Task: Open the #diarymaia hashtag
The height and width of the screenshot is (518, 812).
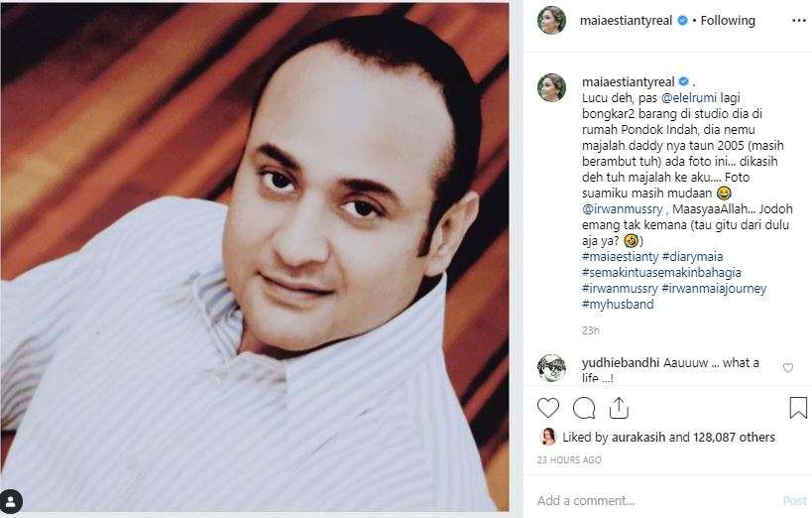Action: (692, 257)
